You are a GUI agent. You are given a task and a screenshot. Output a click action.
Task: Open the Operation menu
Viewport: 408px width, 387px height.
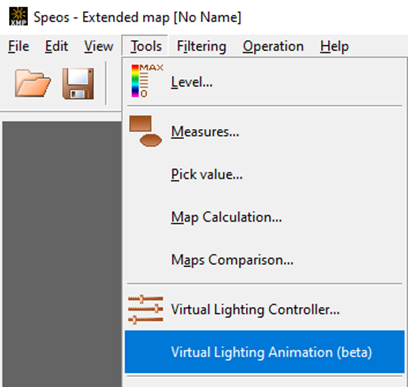click(273, 46)
